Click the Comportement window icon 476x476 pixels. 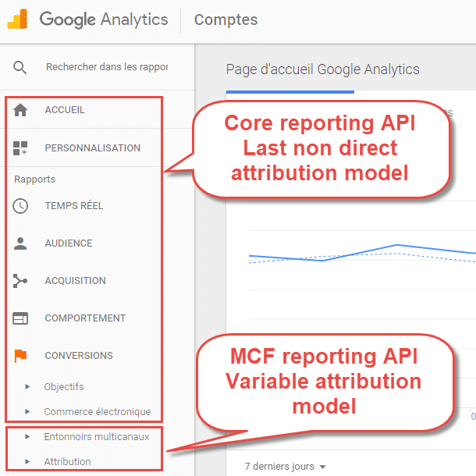pos(20,318)
